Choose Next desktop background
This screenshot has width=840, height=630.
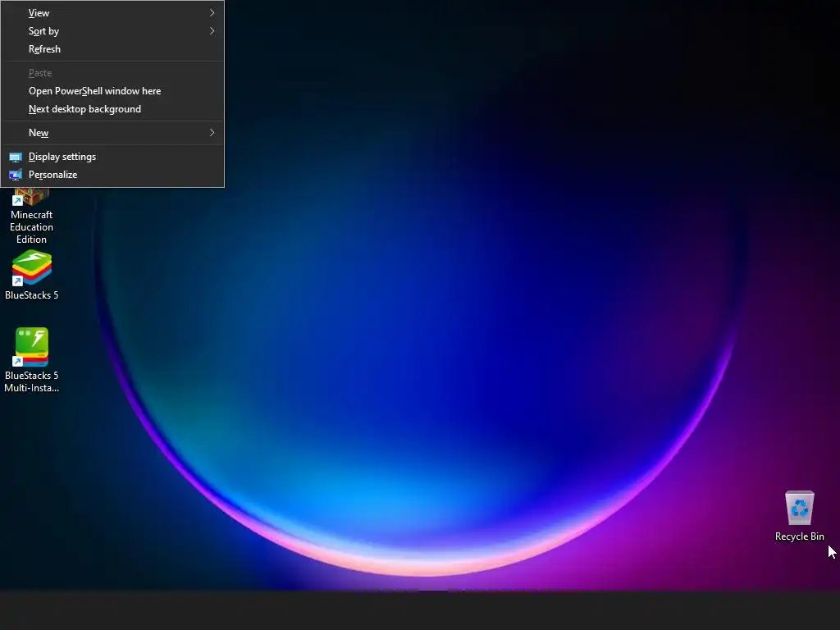(112, 109)
